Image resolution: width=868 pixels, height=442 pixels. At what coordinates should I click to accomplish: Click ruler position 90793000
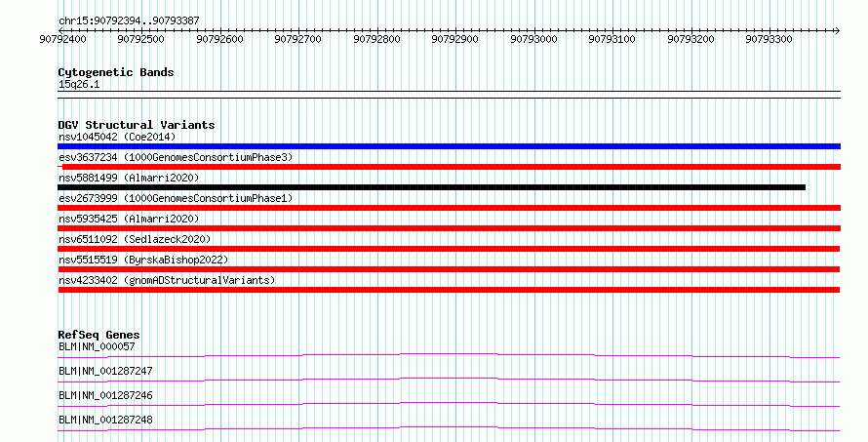pyautogui.click(x=533, y=39)
